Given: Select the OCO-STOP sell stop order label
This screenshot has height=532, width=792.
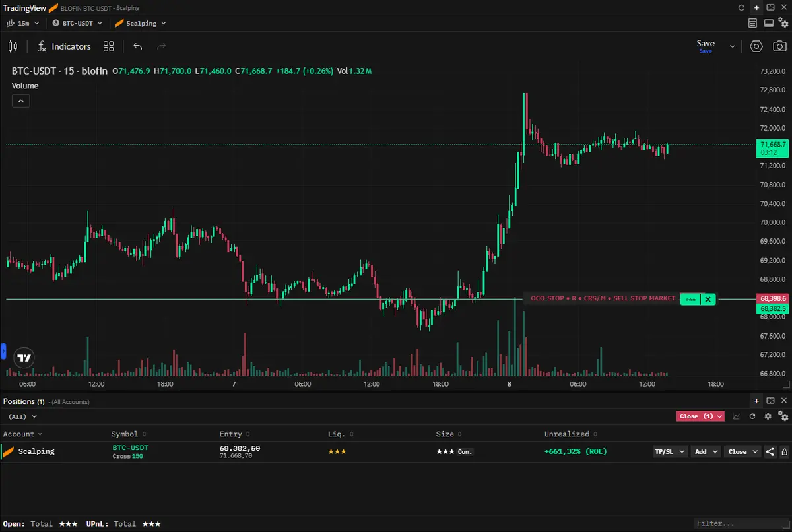Looking at the screenshot, I should point(603,298).
